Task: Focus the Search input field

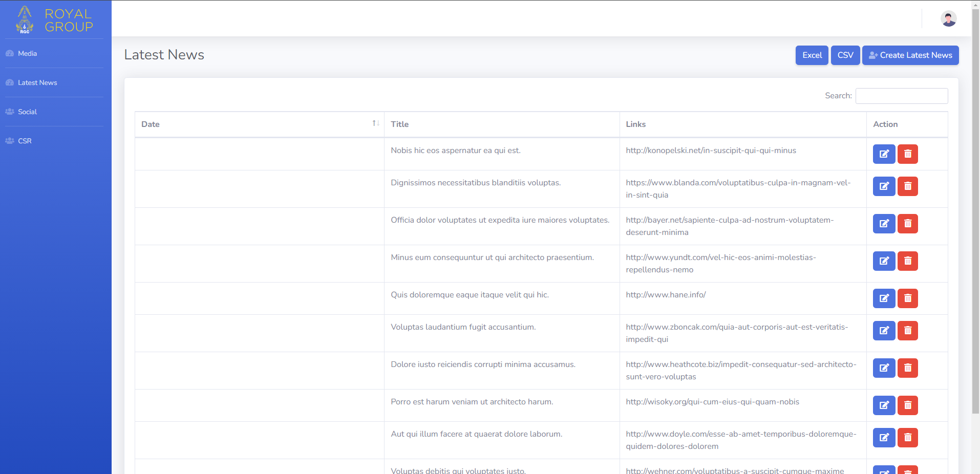Action: tap(901, 96)
